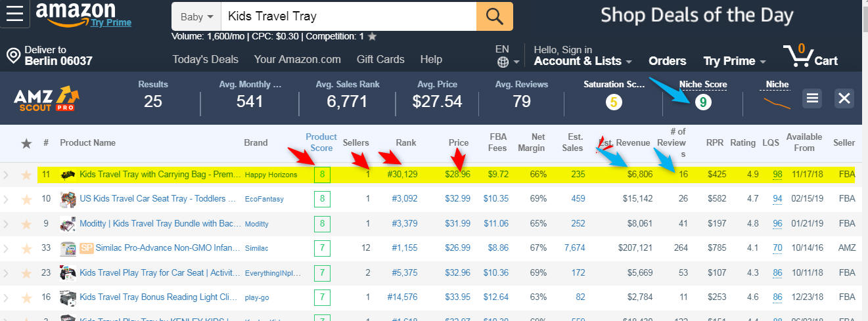Click the delivery location pin icon
This screenshot has width=868, height=321.
(12, 56)
